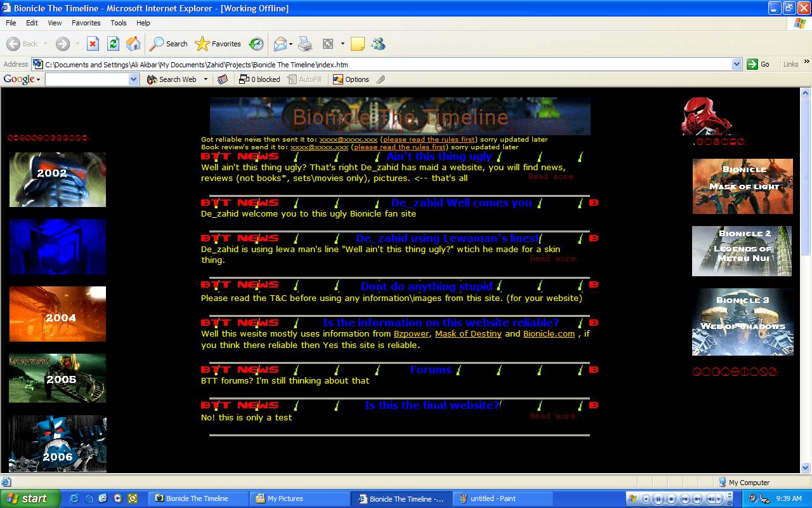Click the "Dont do anything stupid" headline

tap(427, 286)
